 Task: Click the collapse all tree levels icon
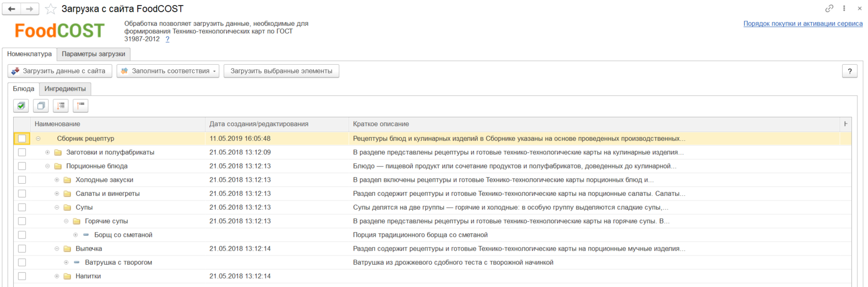point(81,106)
